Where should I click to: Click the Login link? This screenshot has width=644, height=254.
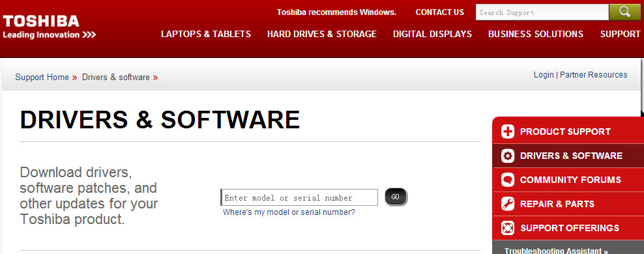(544, 75)
